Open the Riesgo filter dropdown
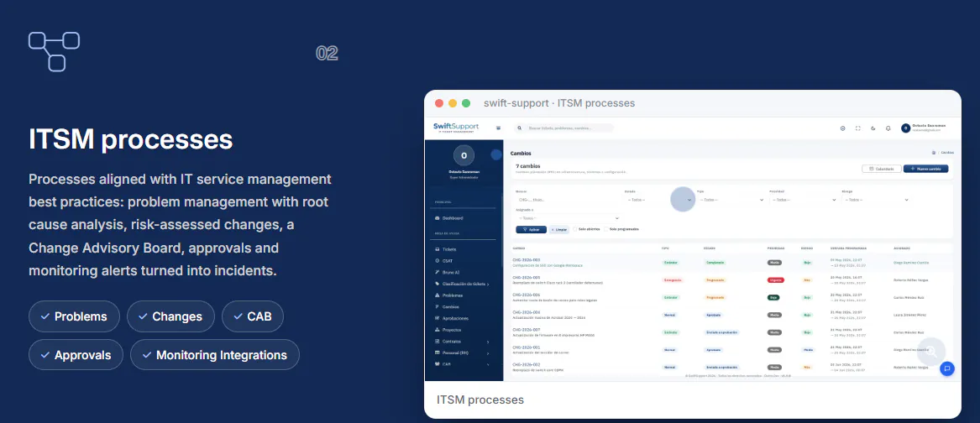 (876, 200)
